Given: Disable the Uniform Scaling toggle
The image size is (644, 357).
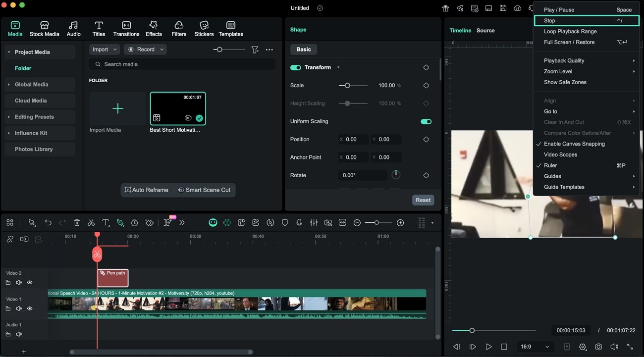Looking at the screenshot, I should (426, 121).
